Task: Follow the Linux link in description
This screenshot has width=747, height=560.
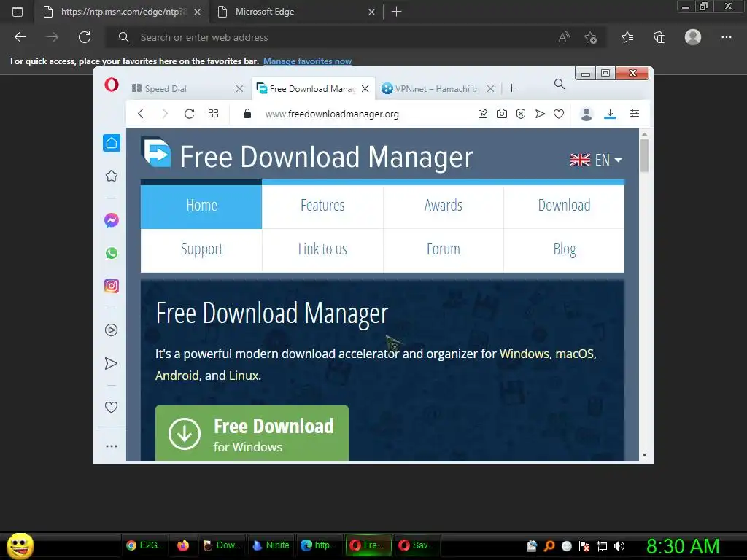Action: [244, 376]
